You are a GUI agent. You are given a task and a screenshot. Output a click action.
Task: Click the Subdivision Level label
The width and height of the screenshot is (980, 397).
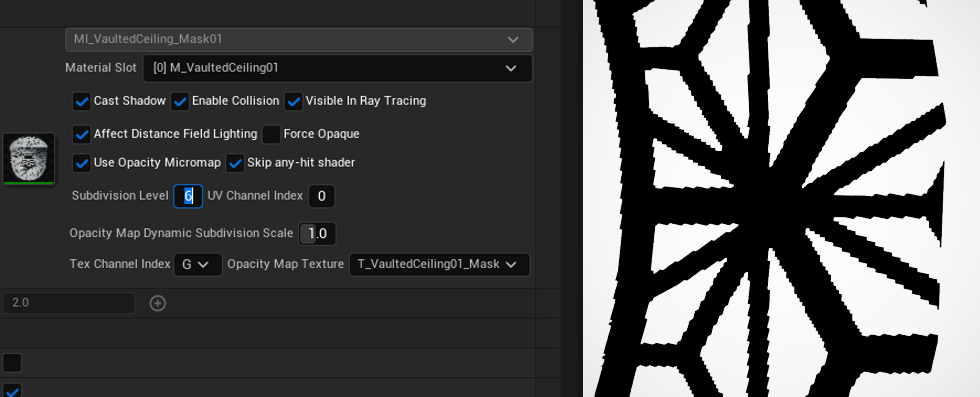pyautogui.click(x=120, y=195)
